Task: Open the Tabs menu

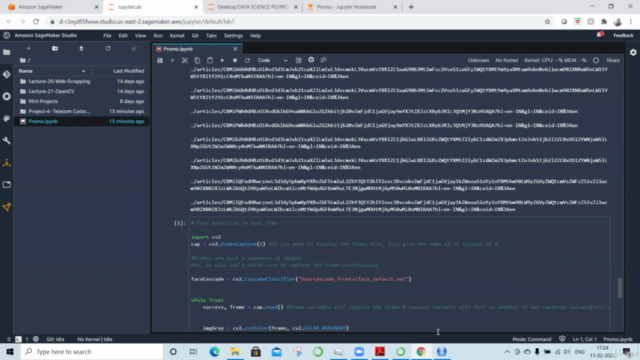Action: [211, 36]
